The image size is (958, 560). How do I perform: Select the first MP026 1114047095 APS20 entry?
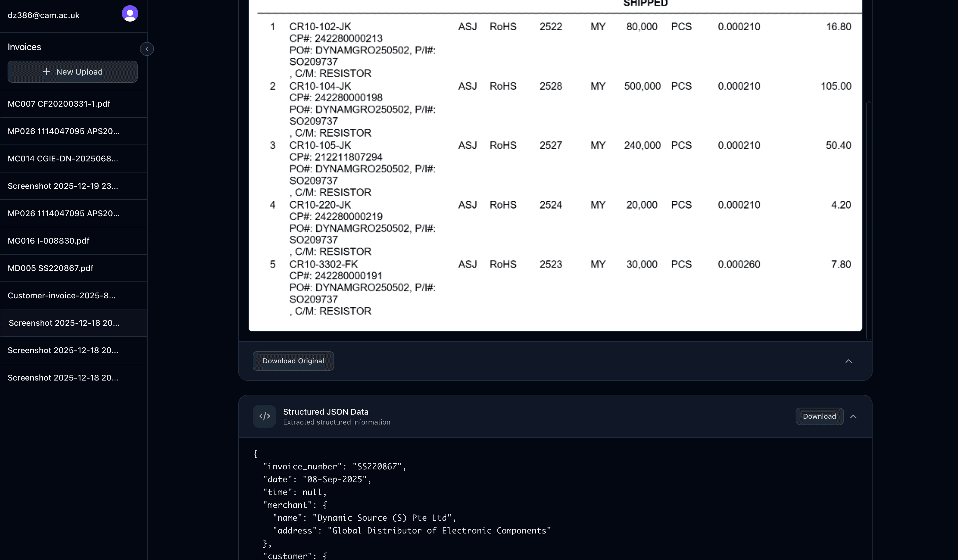[64, 131]
